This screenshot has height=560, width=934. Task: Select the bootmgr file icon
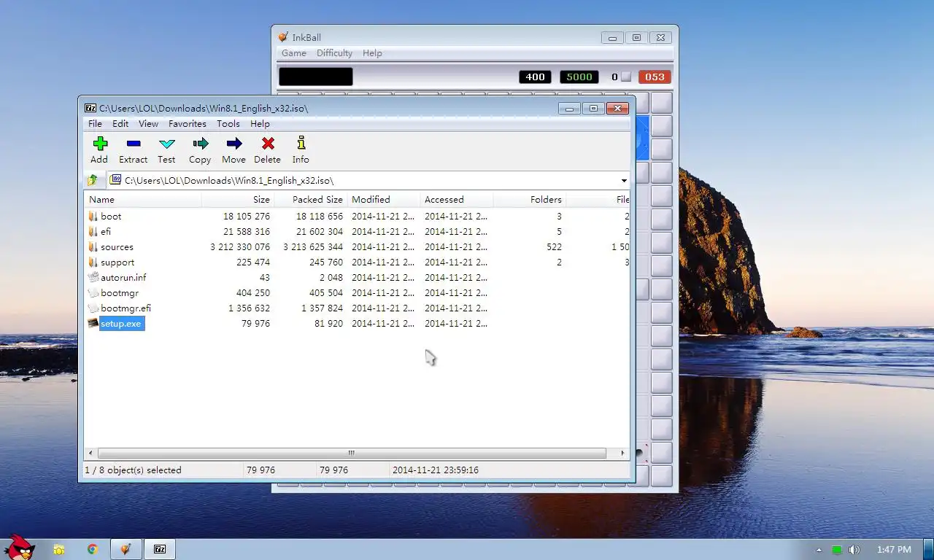coord(93,292)
